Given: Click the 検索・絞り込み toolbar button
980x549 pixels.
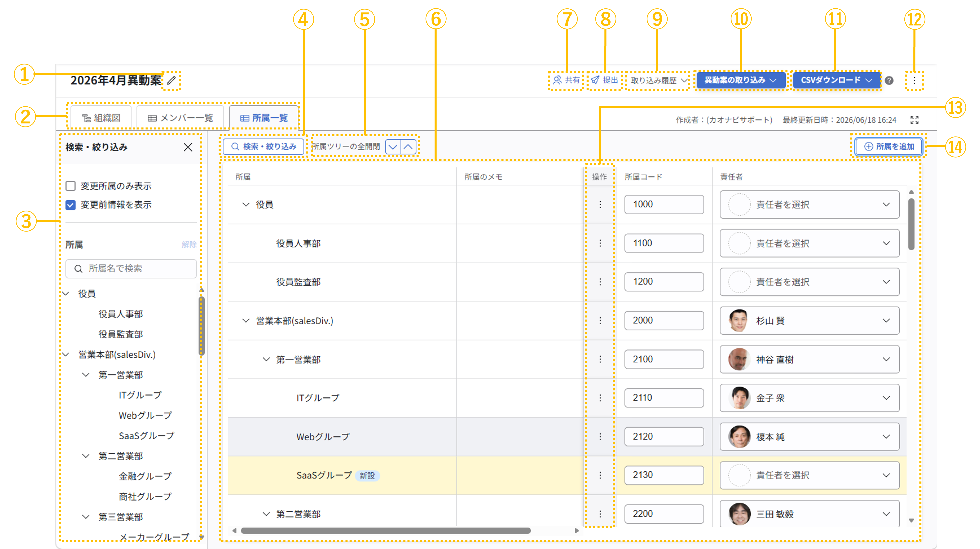Looking at the screenshot, I should click(263, 146).
